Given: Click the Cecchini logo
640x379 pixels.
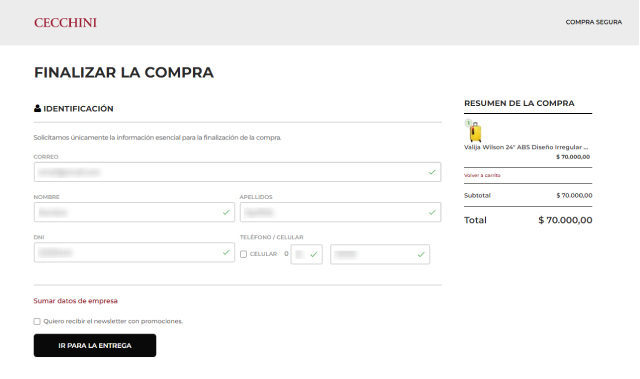Looking at the screenshot, I should click(x=65, y=22).
